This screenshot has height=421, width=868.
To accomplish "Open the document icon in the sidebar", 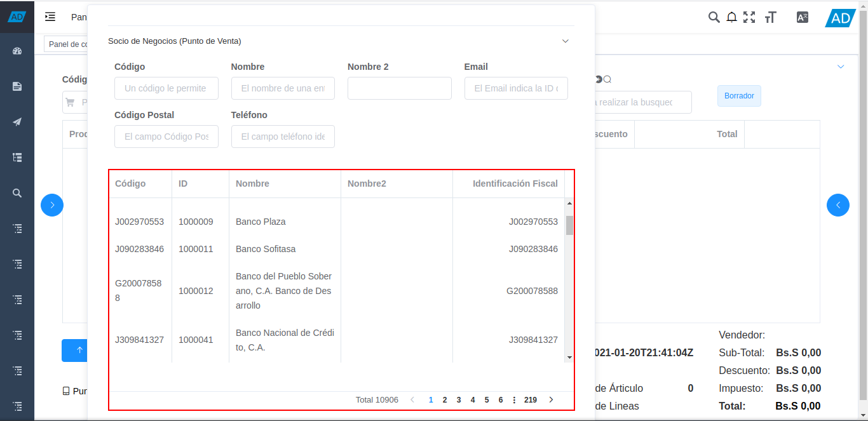I will pyautogui.click(x=17, y=86).
